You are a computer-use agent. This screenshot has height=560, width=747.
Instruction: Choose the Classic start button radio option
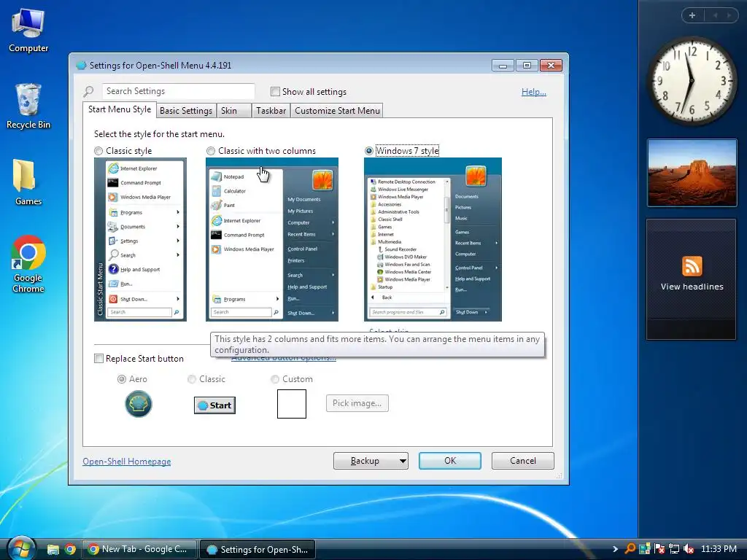(x=192, y=379)
